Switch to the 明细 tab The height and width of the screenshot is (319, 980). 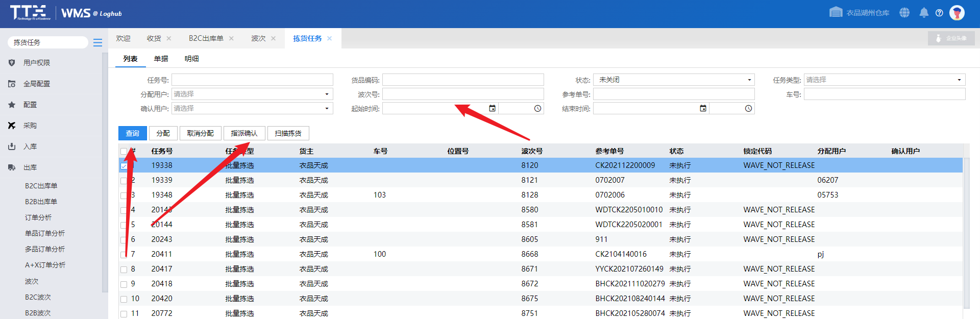click(x=191, y=59)
